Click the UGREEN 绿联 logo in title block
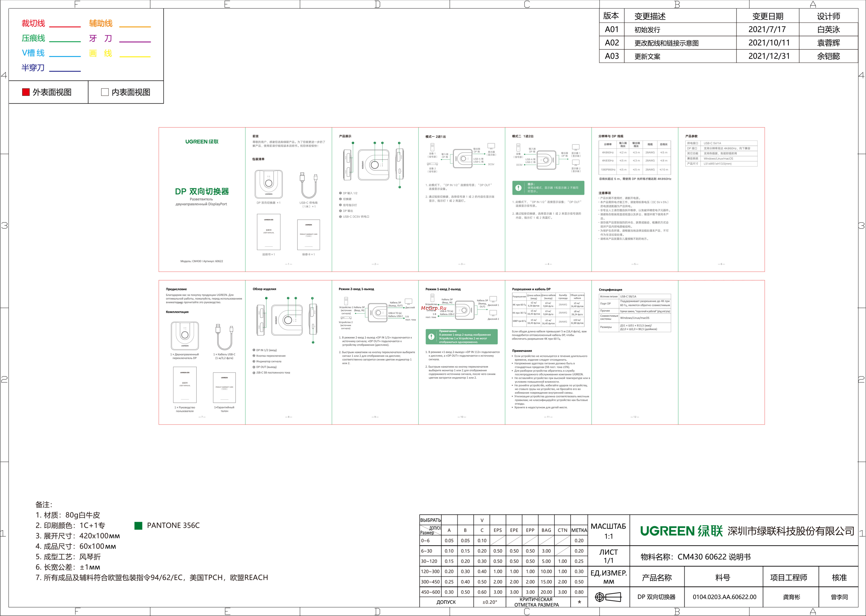 [681, 531]
